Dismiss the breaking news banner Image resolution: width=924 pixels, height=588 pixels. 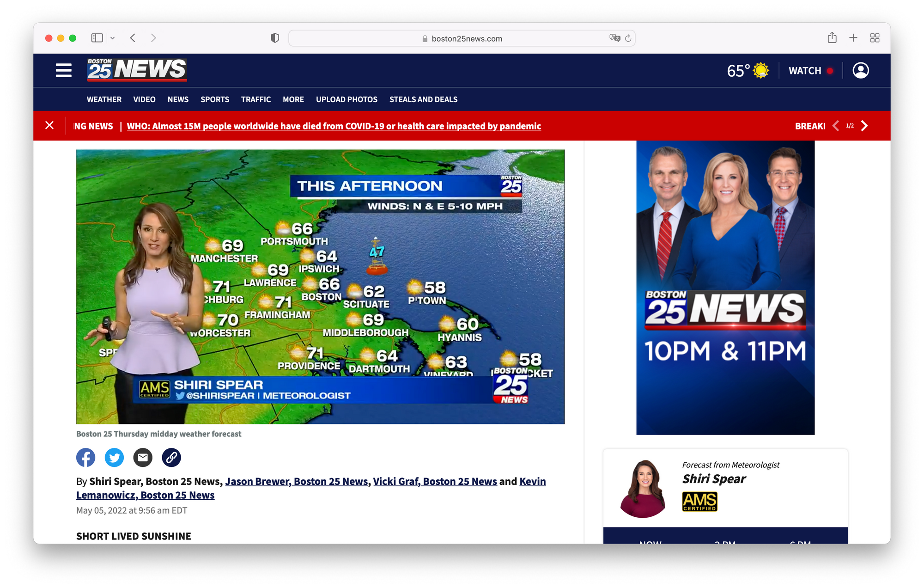point(50,125)
